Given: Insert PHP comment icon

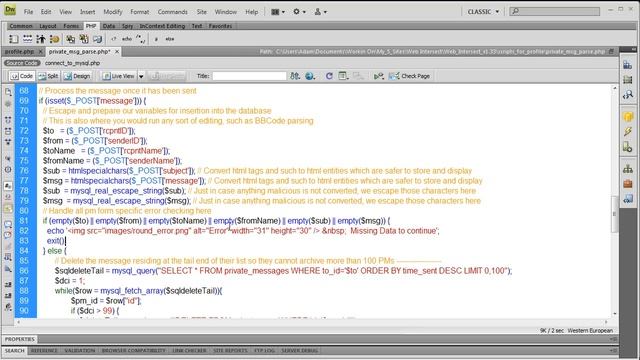Looking at the screenshot, I should tap(141, 39).
